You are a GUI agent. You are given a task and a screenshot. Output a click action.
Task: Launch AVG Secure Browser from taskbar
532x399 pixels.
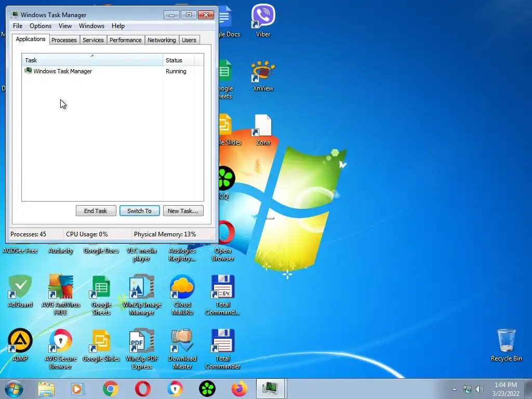175,389
